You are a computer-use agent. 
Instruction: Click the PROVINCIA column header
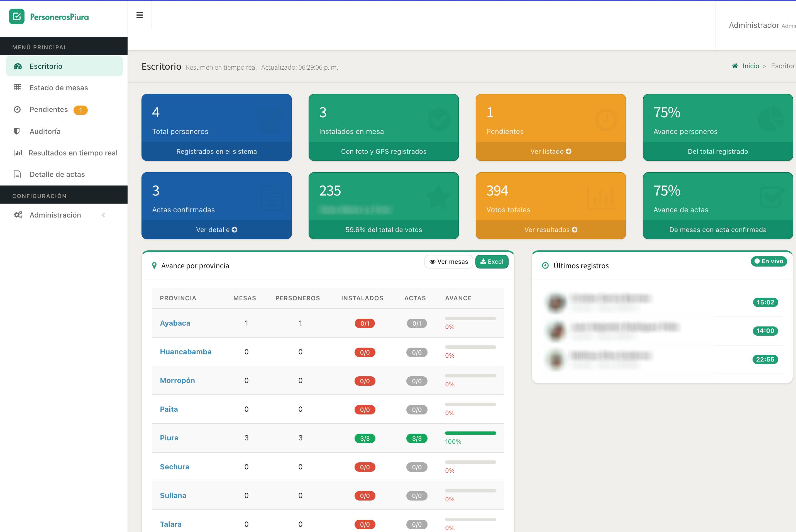[x=178, y=298]
